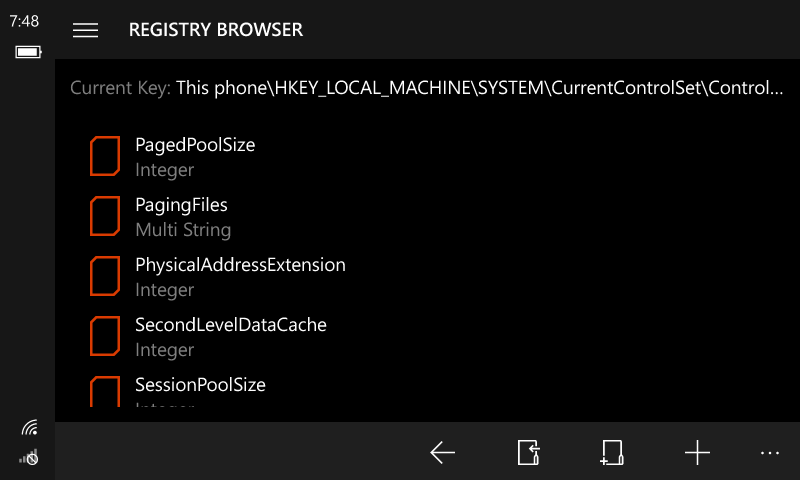Click the import page icon with left arrow
800x480 pixels.
point(529,453)
